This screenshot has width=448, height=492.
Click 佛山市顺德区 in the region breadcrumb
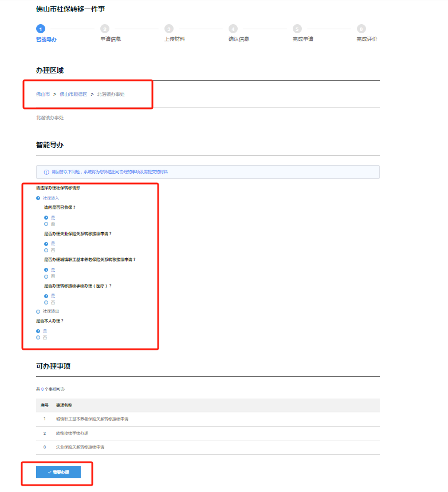(x=73, y=94)
